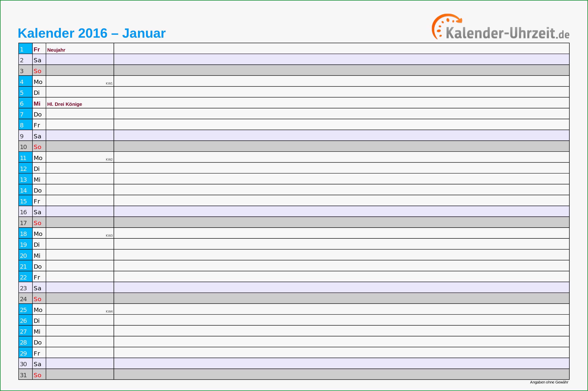Click 'Do' weekday in row 7
This screenshot has height=391, width=588.
pos(38,114)
